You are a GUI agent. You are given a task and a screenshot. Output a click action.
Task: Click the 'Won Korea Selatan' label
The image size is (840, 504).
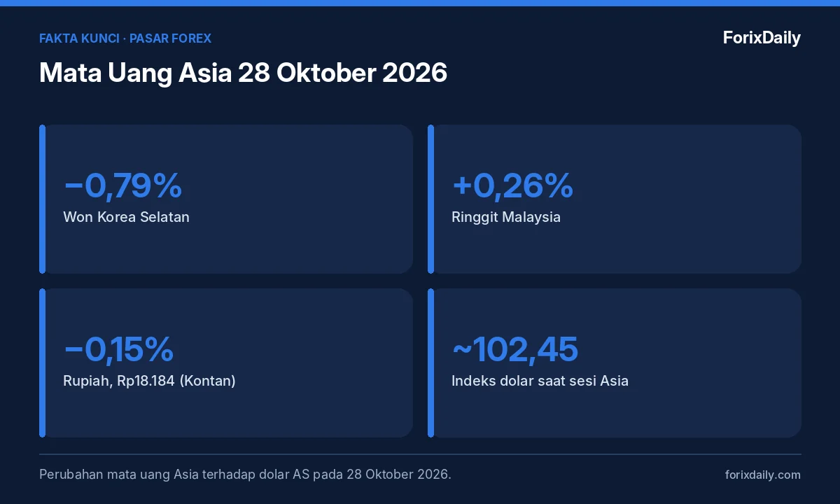(126, 217)
